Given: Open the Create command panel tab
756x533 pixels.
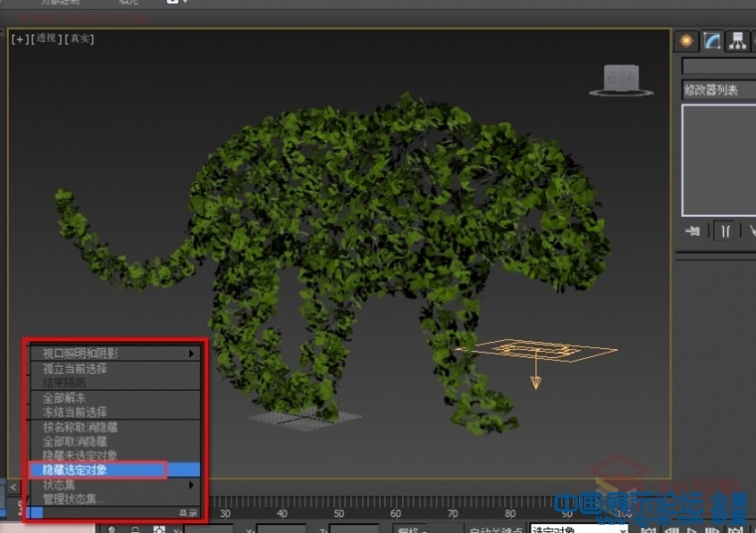Looking at the screenshot, I should coord(686,41).
